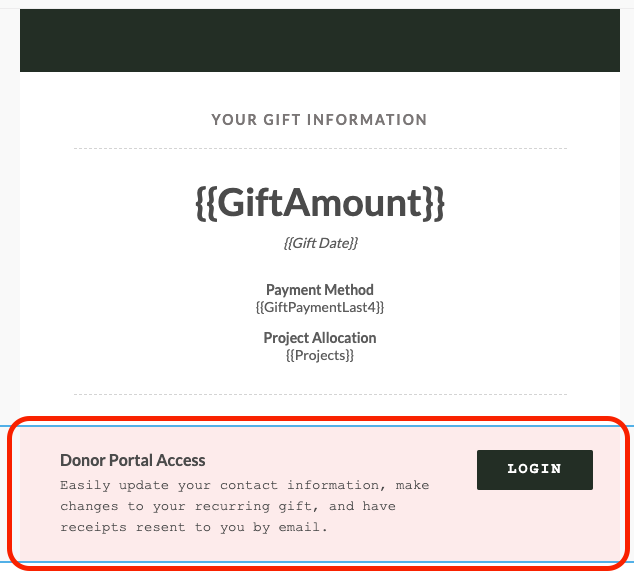Click the YOUR GIFT INFORMATION heading
Screen dimensions: 634x573
(319, 120)
